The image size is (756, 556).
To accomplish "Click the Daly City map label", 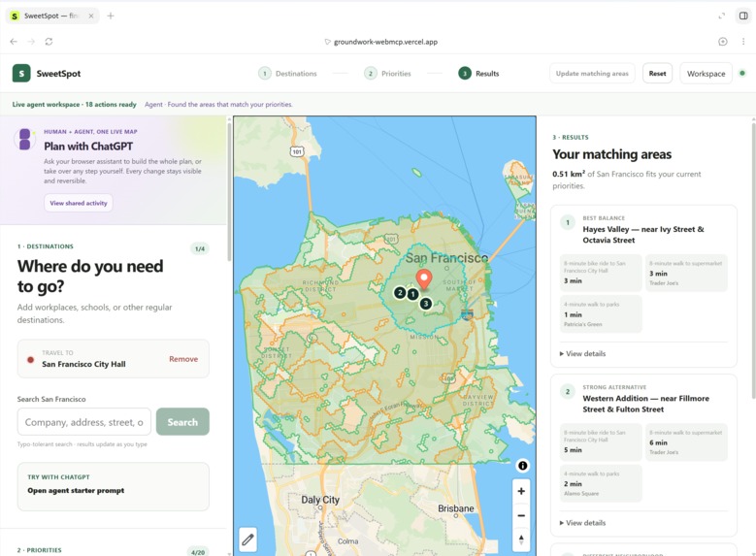I will (320, 500).
